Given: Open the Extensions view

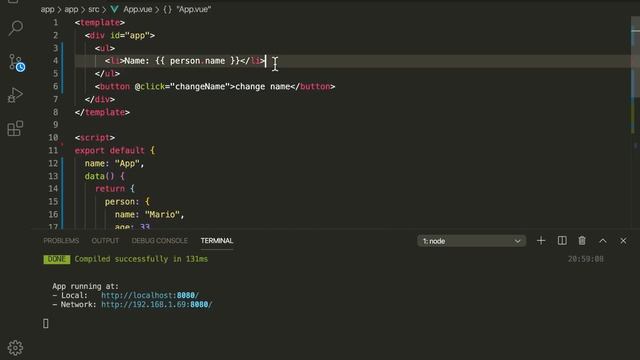Looking at the screenshot, I should click(x=16, y=128).
